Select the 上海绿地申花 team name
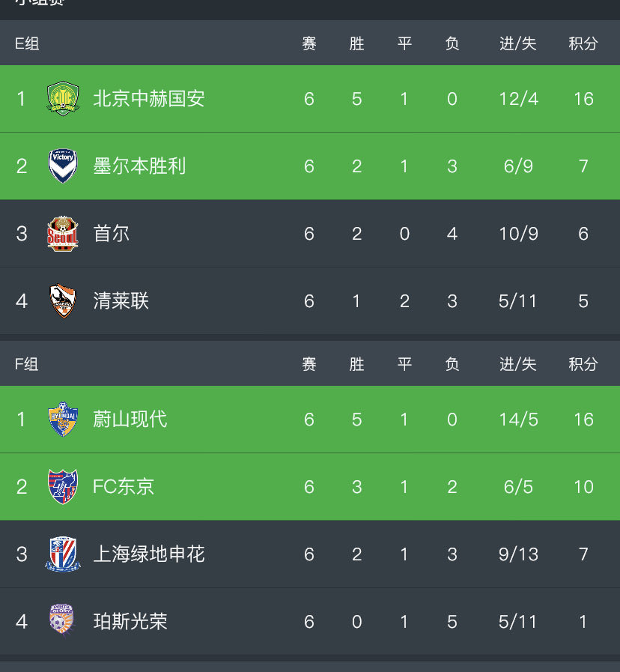 coord(148,554)
